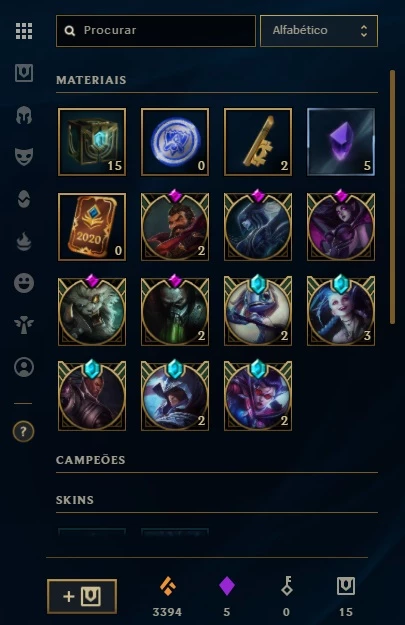Choose the flame eternals filter icon
The image size is (405, 625).
point(24,241)
